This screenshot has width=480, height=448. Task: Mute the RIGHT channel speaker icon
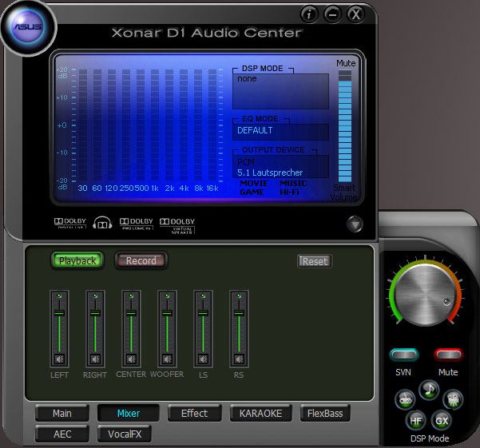click(95, 359)
